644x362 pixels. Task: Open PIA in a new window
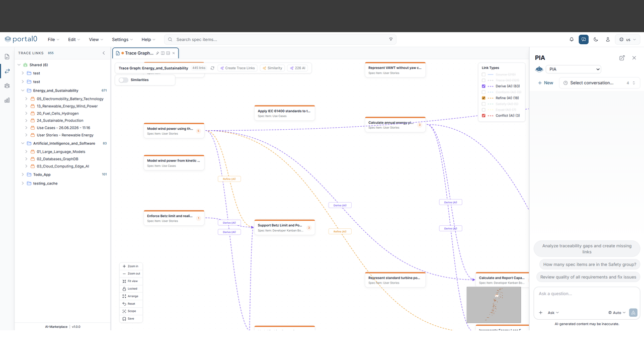point(622,58)
